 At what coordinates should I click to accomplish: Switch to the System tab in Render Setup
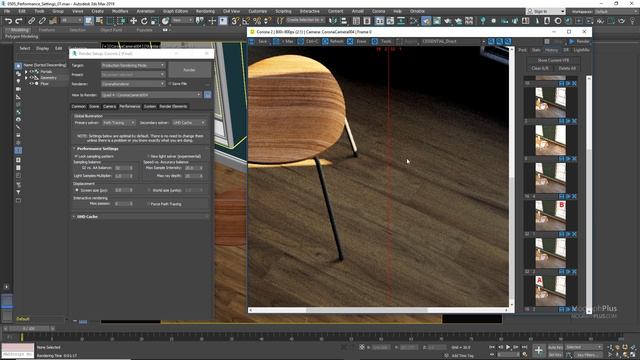pyautogui.click(x=150, y=106)
